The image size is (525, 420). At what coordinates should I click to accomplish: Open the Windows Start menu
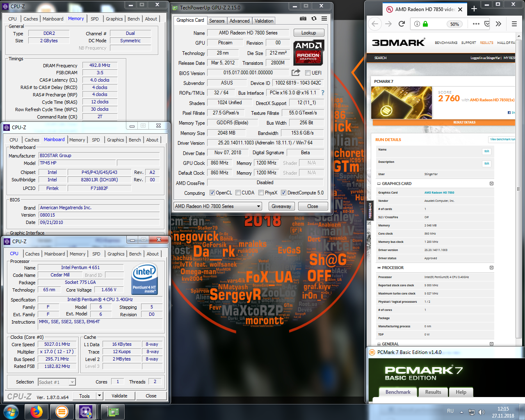pyautogui.click(x=11, y=412)
